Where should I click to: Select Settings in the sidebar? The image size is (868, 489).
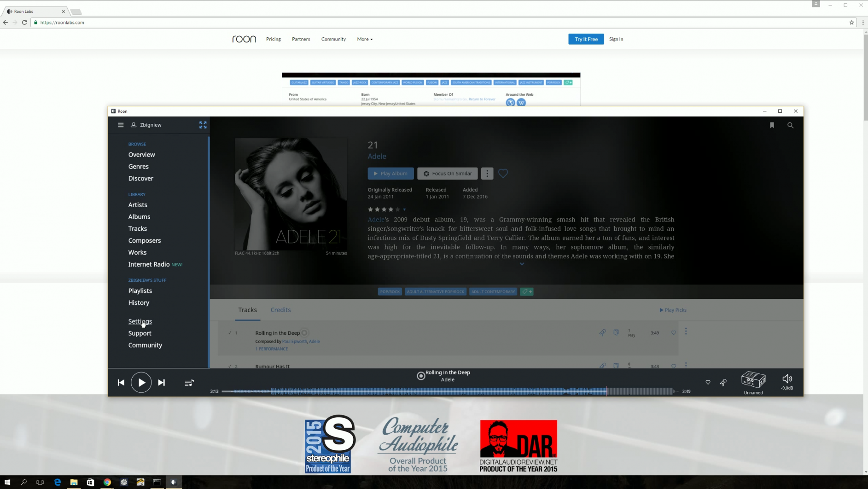click(140, 321)
